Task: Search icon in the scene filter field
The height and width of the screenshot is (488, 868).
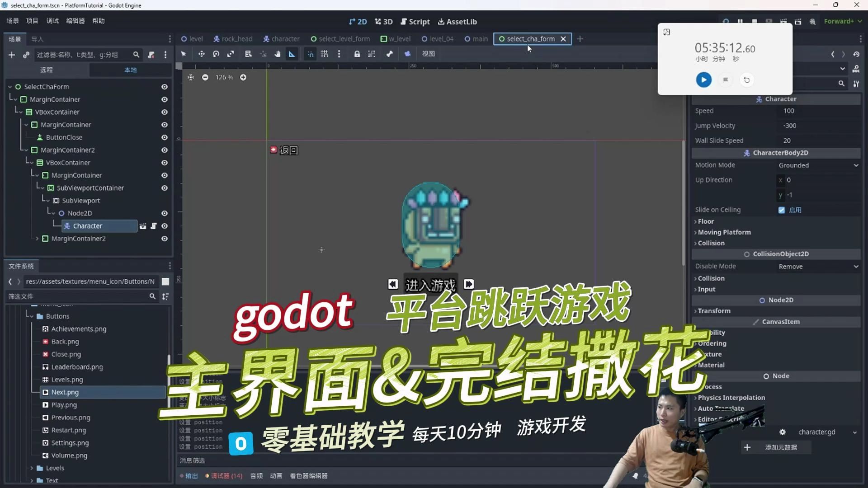Action: (136, 55)
